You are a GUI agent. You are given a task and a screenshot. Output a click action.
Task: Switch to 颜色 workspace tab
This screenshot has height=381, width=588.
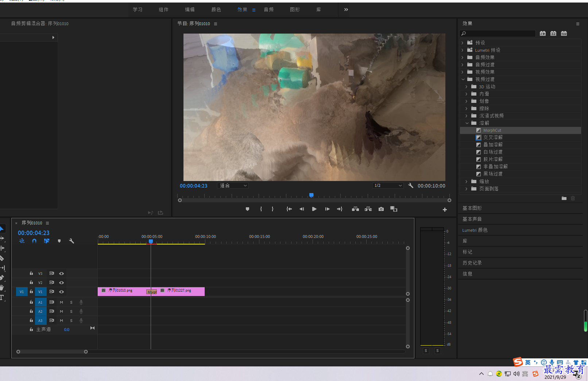click(x=216, y=9)
